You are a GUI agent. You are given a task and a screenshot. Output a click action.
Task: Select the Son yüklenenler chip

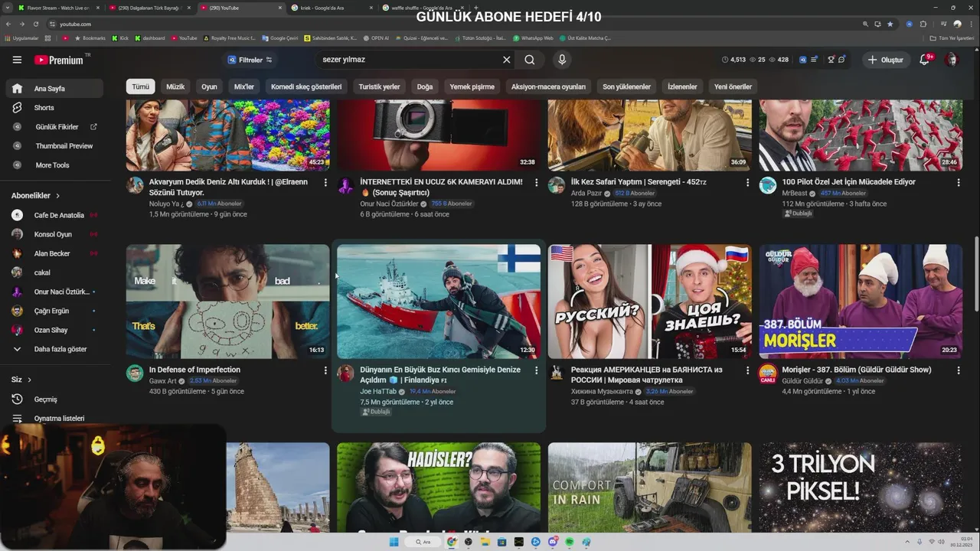coord(626,86)
